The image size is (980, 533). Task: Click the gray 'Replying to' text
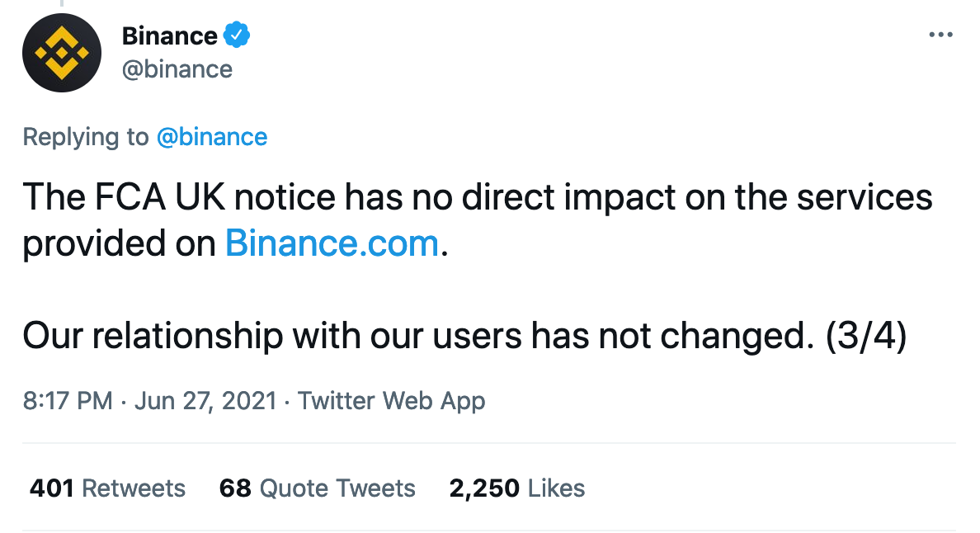point(86,137)
